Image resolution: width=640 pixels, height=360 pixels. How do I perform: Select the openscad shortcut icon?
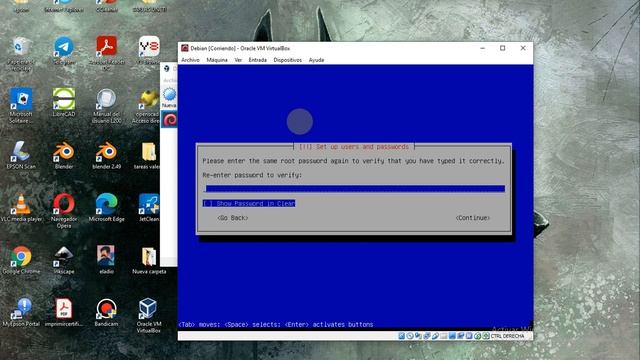click(x=148, y=105)
